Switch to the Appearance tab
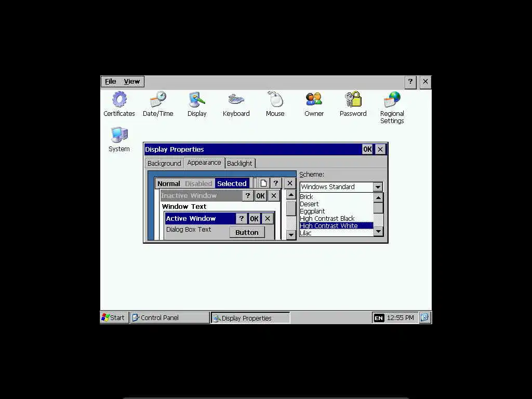Screen dimensions: 532x399 point(204,163)
